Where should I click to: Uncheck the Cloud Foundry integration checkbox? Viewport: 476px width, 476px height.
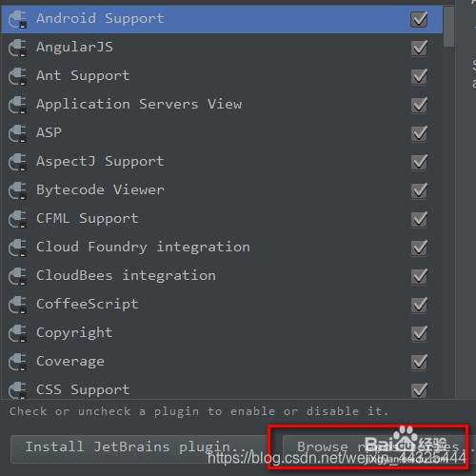tap(419, 248)
